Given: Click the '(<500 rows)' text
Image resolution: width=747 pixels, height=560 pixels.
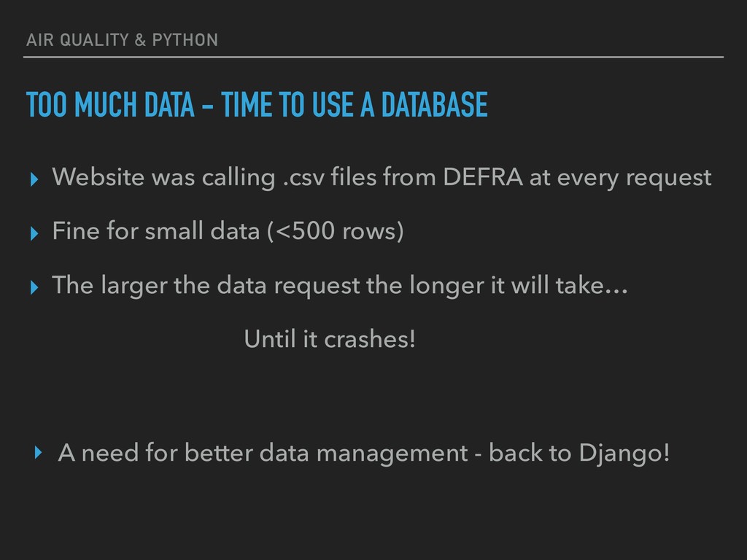Looking at the screenshot, I should click(x=336, y=231).
